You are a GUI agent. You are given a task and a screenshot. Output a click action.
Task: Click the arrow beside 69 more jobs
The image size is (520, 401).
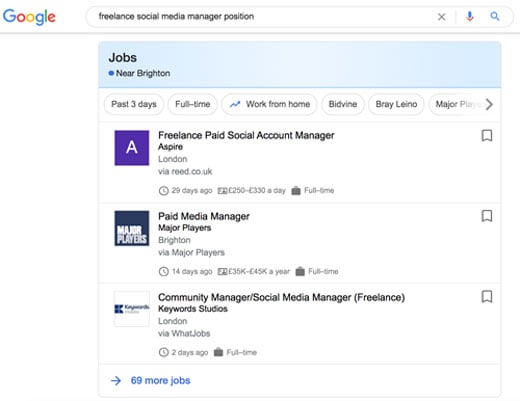(116, 380)
